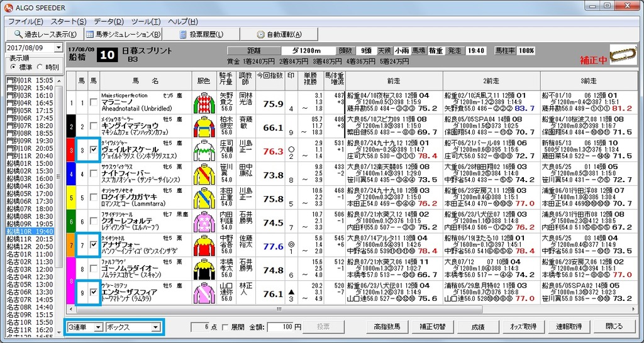Click the pink-white sash silks for エンターザスフィア
The height and width of the screenshot is (343, 644).
click(x=204, y=293)
